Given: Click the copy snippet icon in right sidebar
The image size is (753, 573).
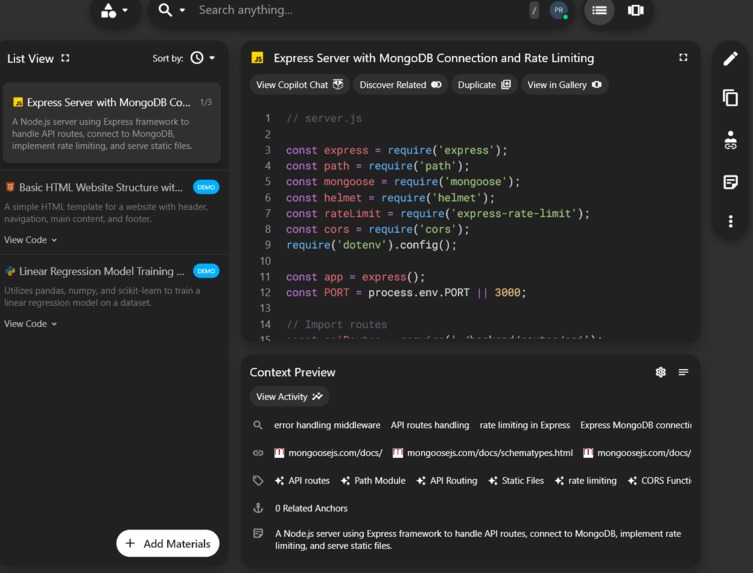Looking at the screenshot, I should [x=730, y=98].
